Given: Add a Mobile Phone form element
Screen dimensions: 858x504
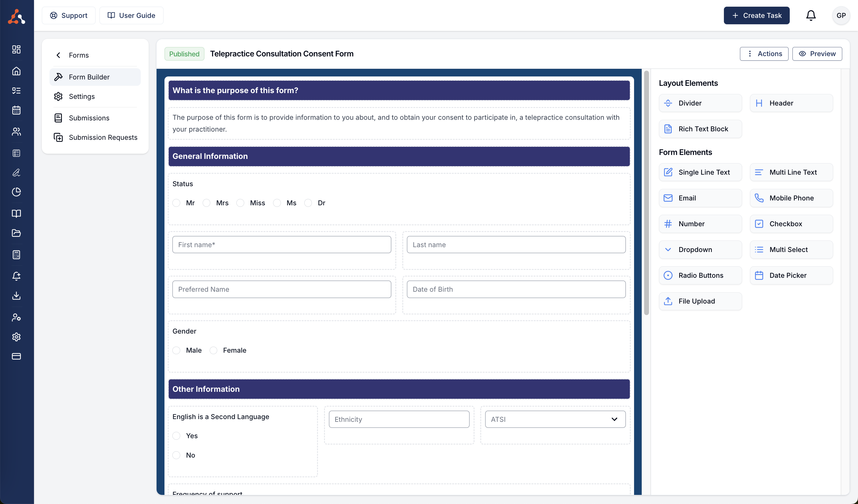Looking at the screenshot, I should pyautogui.click(x=791, y=198).
